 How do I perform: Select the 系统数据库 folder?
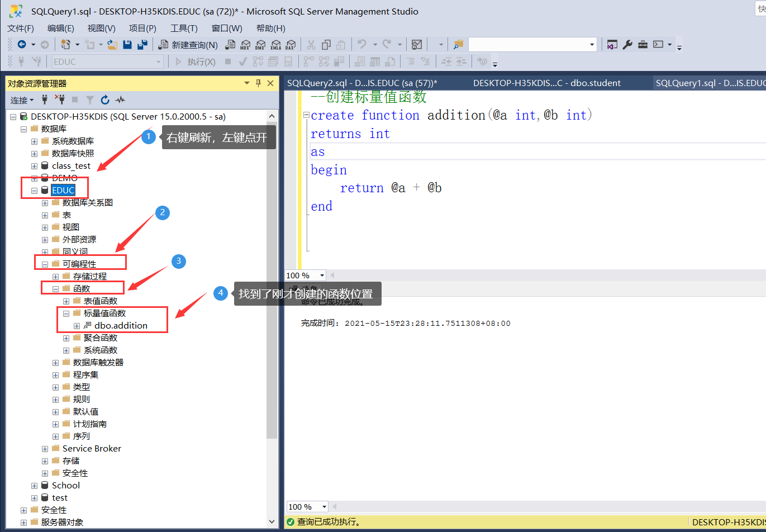pyautogui.click(x=73, y=141)
